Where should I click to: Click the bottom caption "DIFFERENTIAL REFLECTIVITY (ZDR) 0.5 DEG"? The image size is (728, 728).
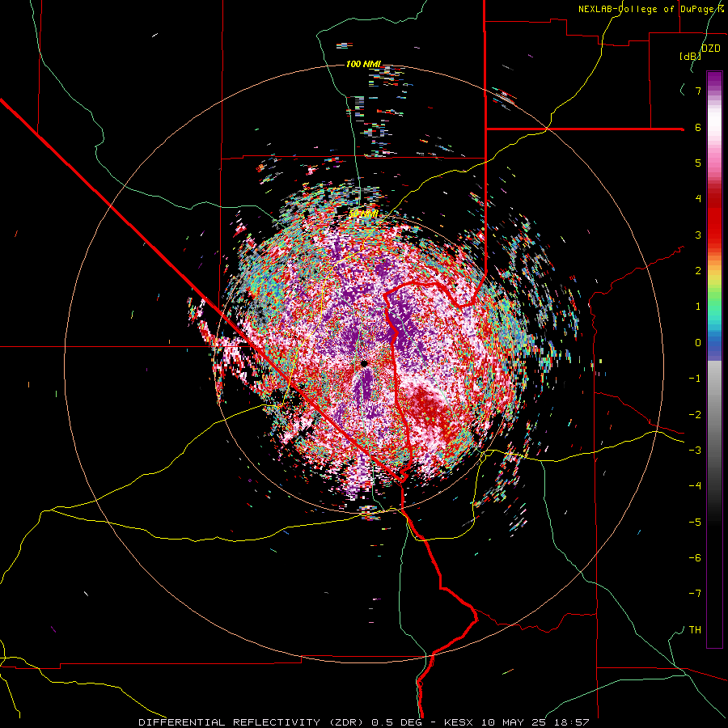pos(281,722)
